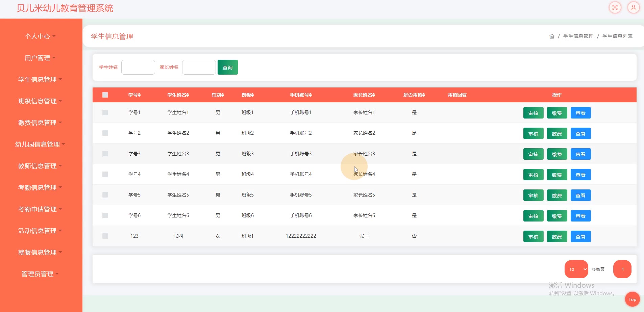Click 查看 button for 学号6 row
This screenshot has width=644, height=312.
tap(580, 216)
